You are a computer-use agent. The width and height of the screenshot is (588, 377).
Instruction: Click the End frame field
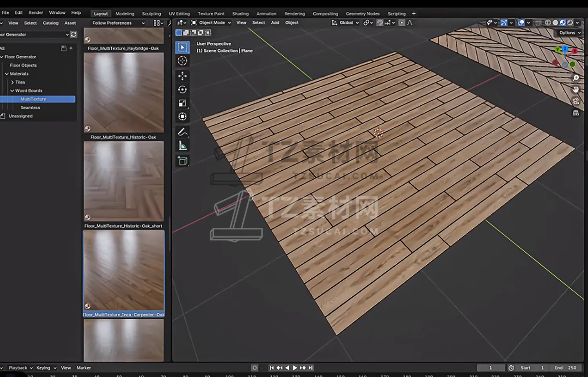pos(565,368)
